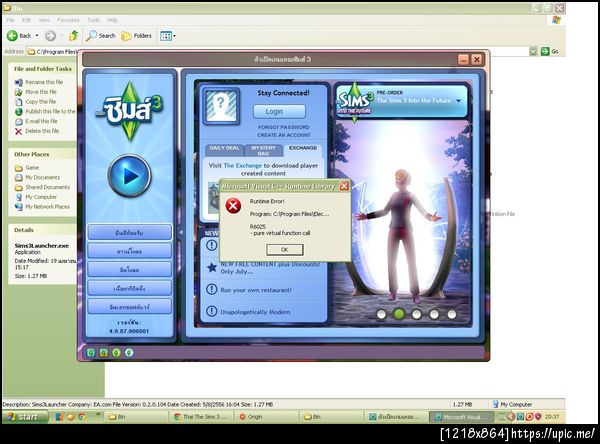Click the green icon in launcher bottom bar
The height and width of the screenshot is (444, 600).
click(116, 353)
